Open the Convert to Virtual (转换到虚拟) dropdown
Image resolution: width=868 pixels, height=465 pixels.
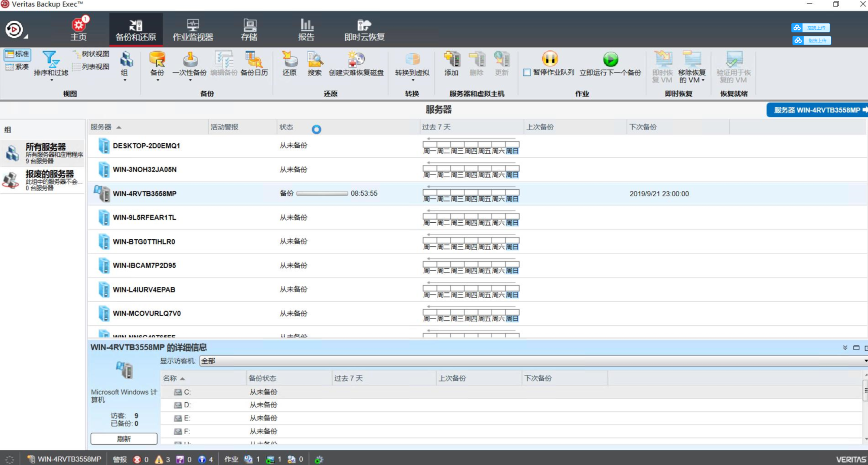[412, 66]
